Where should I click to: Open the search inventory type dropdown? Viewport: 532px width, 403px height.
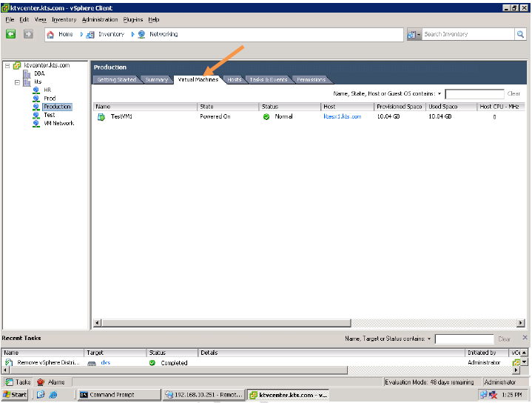(414, 34)
